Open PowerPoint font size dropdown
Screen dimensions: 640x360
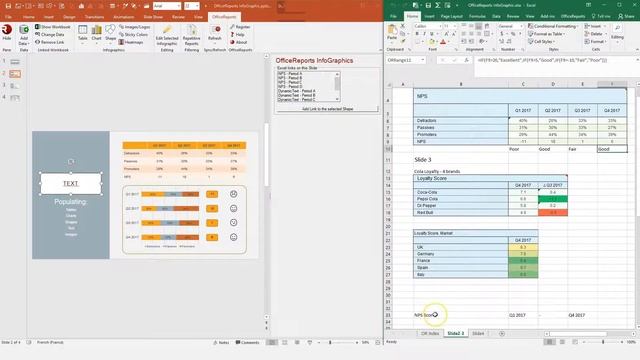pyautogui.click(x=197, y=6)
